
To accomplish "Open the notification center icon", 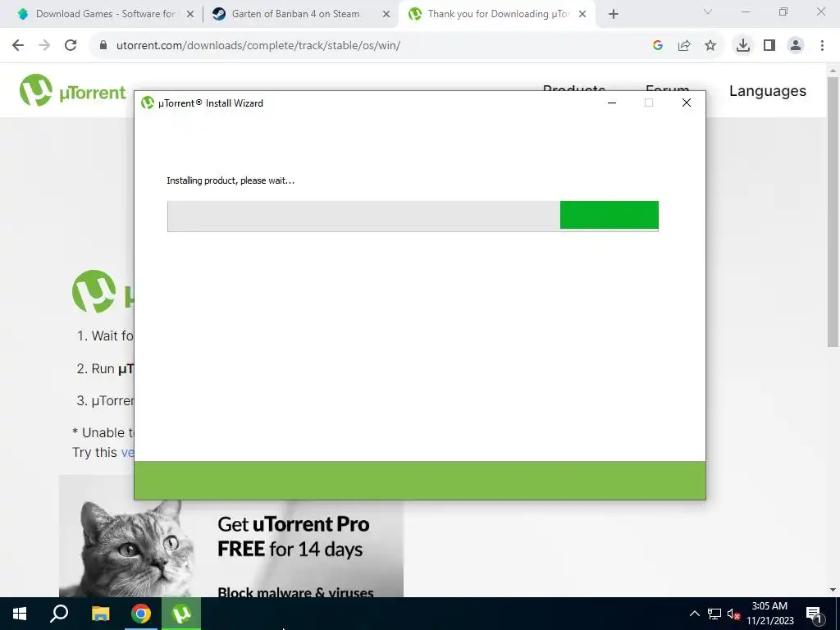I will [815, 614].
